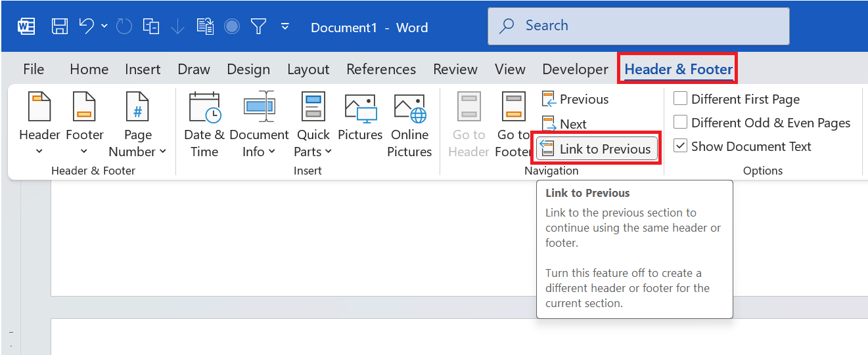The image size is (868, 355).
Task: Switch to the Home tab
Action: (x=89, y=69)
